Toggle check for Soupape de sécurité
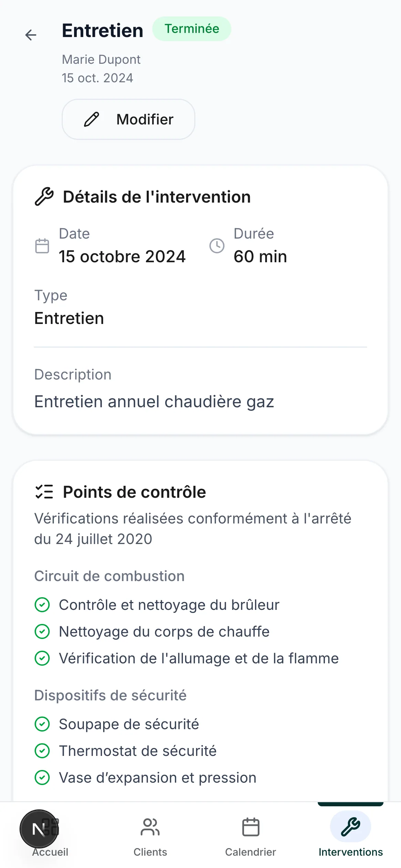The image size is (401, 868). 42,724
